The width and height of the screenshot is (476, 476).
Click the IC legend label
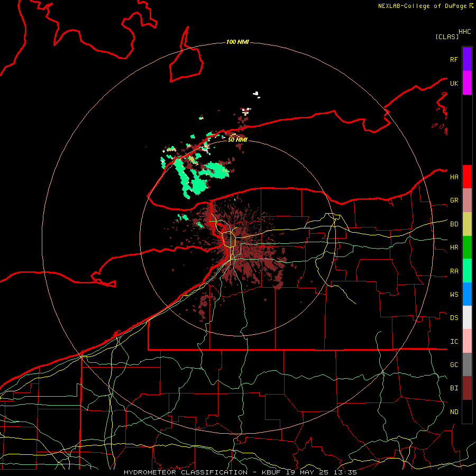point(454,342)
